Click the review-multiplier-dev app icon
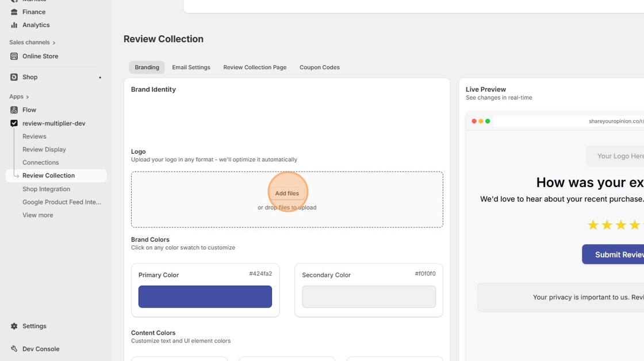The width and height of the screenshot is (644, 361). (14, 123)
